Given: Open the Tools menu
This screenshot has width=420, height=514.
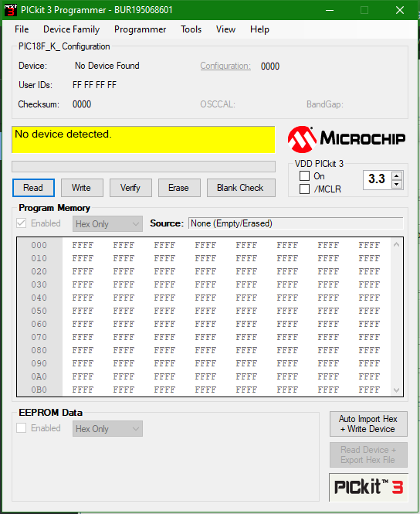Looking at the screenshot, I should click(191, 29).
